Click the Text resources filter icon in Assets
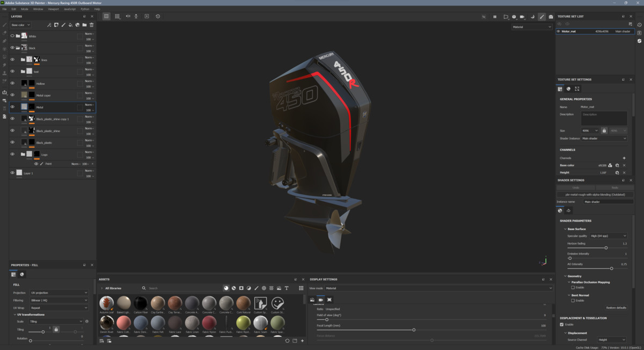This screenshot has width=644, height=350. click(287, 288)
